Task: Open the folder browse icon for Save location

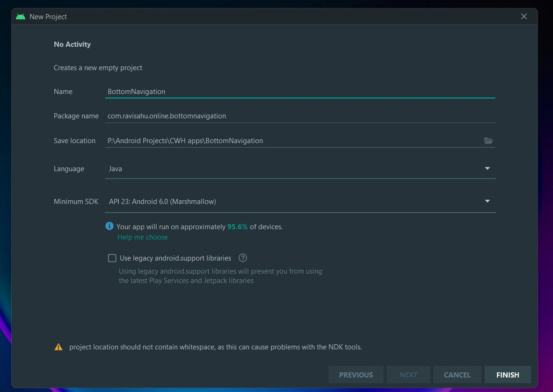Action: (x=488, y=141)
